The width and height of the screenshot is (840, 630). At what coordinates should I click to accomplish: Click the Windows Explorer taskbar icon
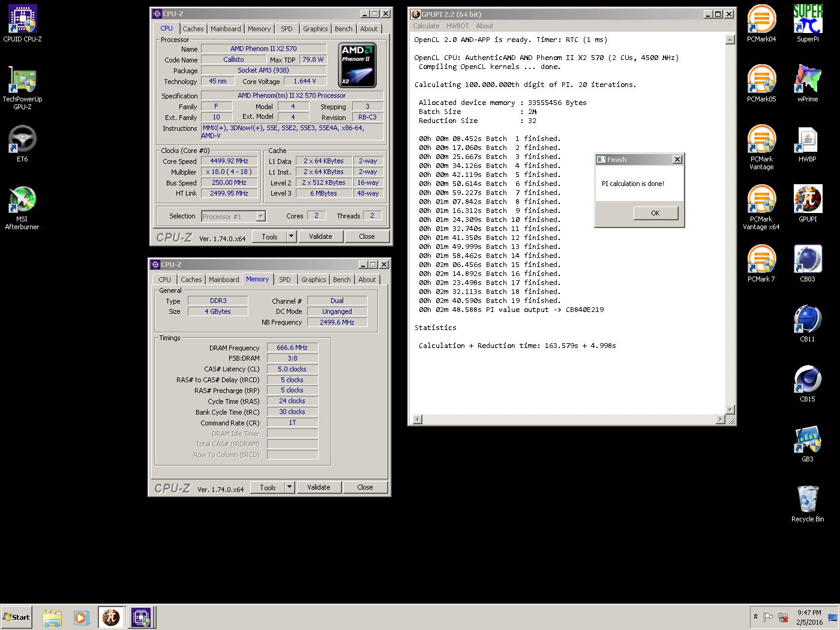(x=52, y=617)
